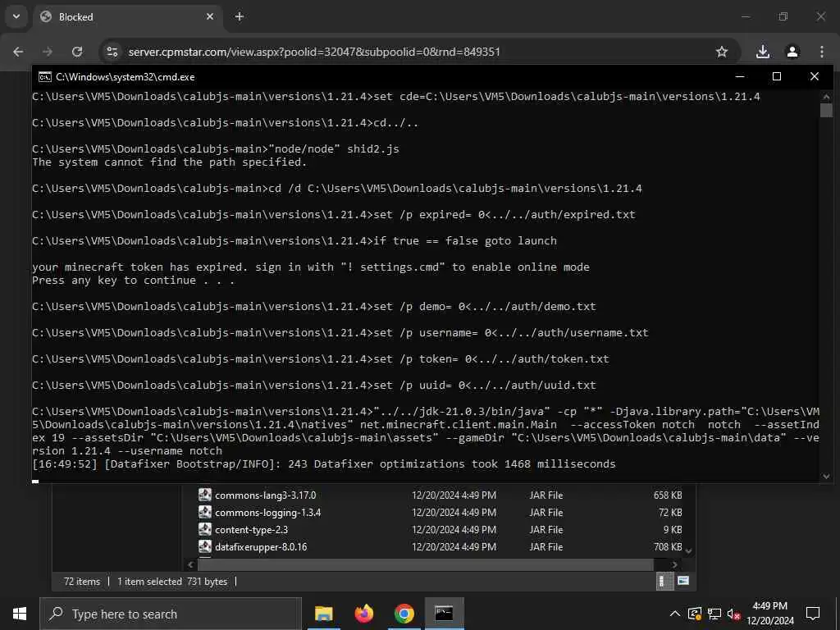
Task: Open Chrome from taskbar
Action: click(x=404, y=614)
